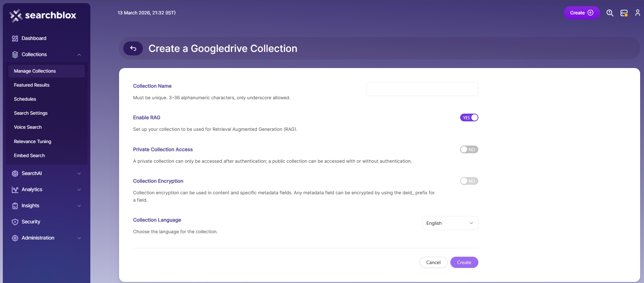Focus the Collection Name input field

pos(422,89)
